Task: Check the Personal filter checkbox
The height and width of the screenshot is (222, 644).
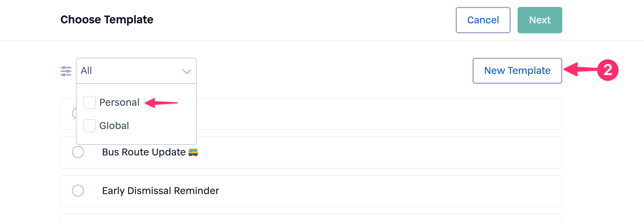Action: (x=89, y=103)
